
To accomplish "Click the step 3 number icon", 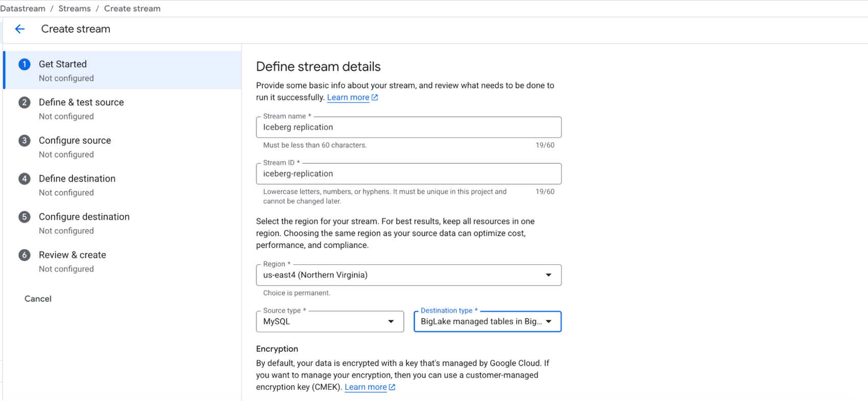I will point(24,141).
